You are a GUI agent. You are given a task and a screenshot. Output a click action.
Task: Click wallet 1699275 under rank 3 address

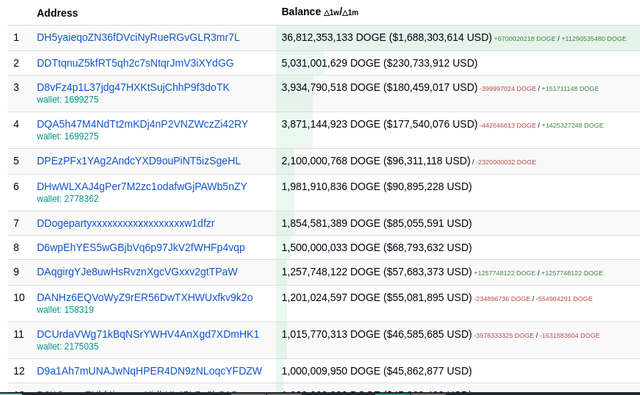(68, 100)
